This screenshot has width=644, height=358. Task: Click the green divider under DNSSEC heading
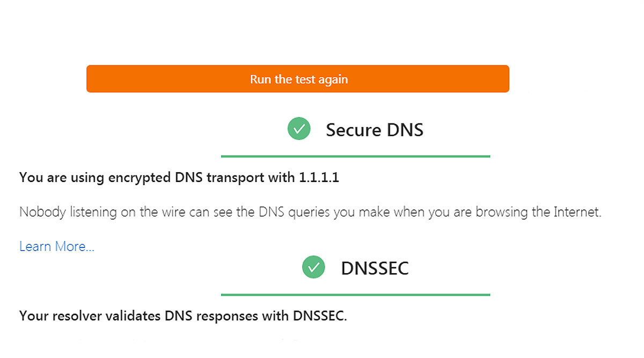click(x=355, y=295)
